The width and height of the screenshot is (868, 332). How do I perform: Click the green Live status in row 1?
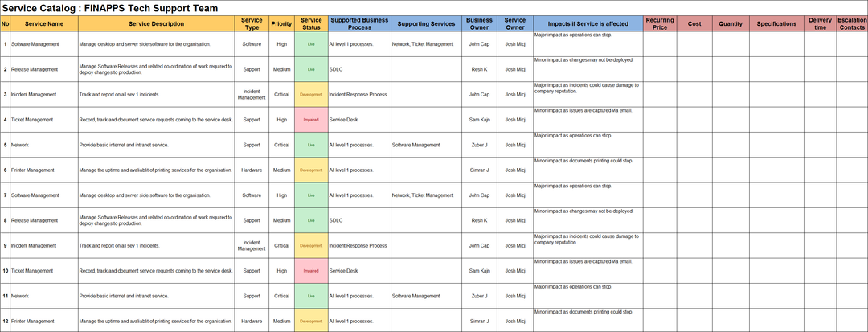point(311,44)
